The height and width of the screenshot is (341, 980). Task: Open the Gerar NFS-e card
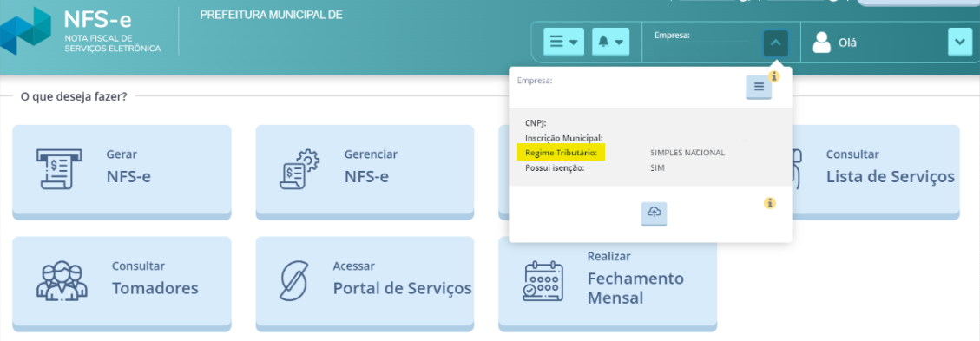coord(122,172)
